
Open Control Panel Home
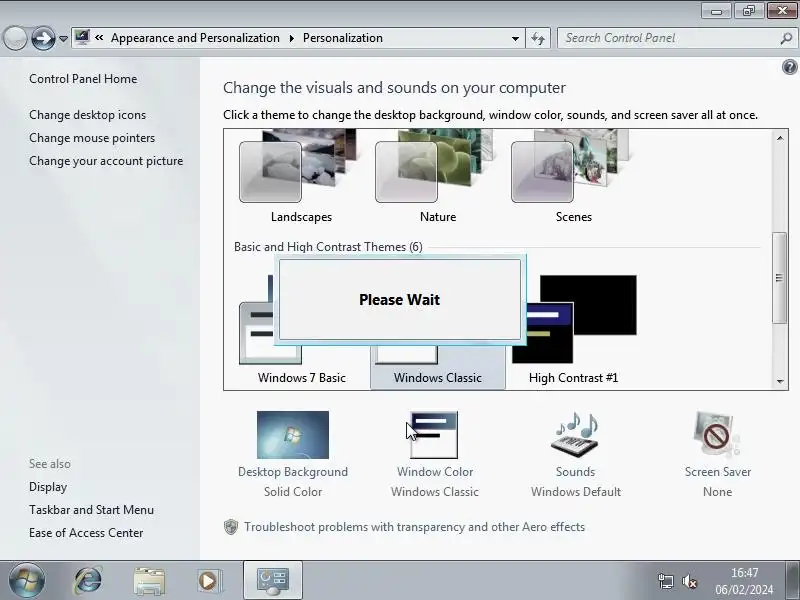[x=83, y=79]
